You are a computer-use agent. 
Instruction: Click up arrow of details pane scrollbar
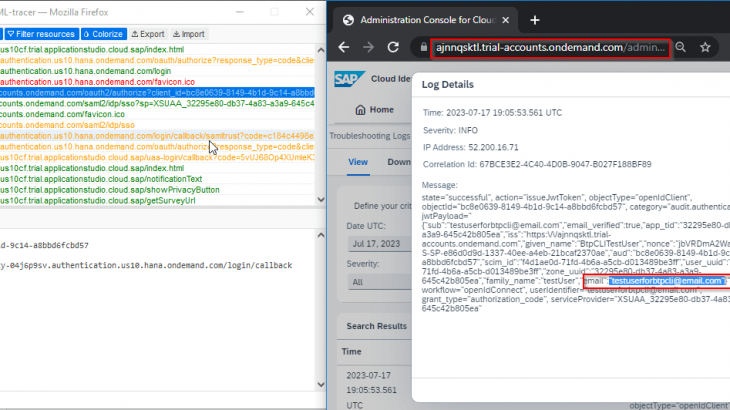321,235
